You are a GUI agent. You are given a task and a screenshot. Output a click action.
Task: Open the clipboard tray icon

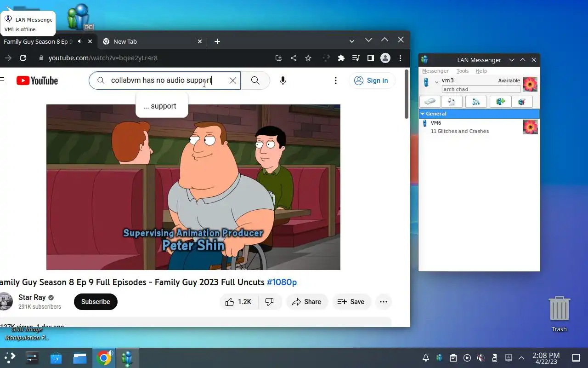tap(453, 358)
